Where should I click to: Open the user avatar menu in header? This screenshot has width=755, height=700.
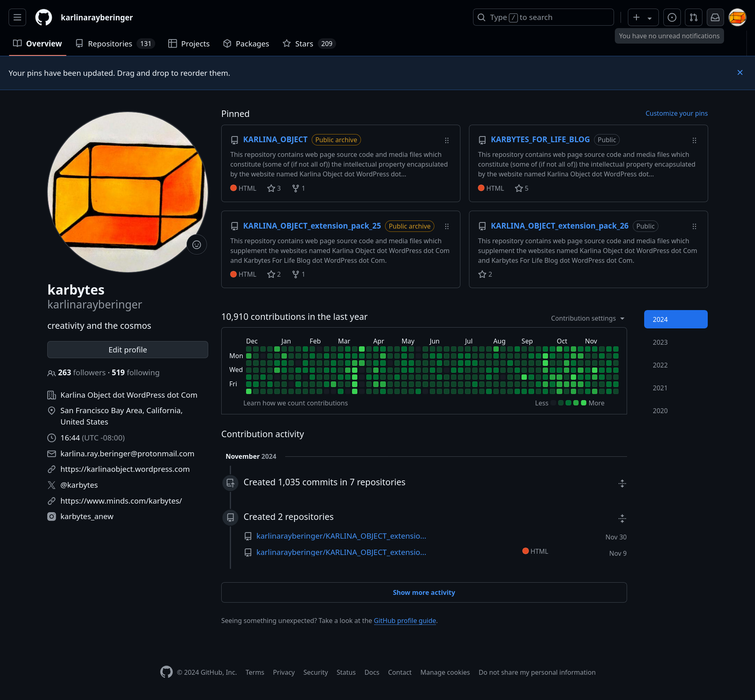pos(737,17)
